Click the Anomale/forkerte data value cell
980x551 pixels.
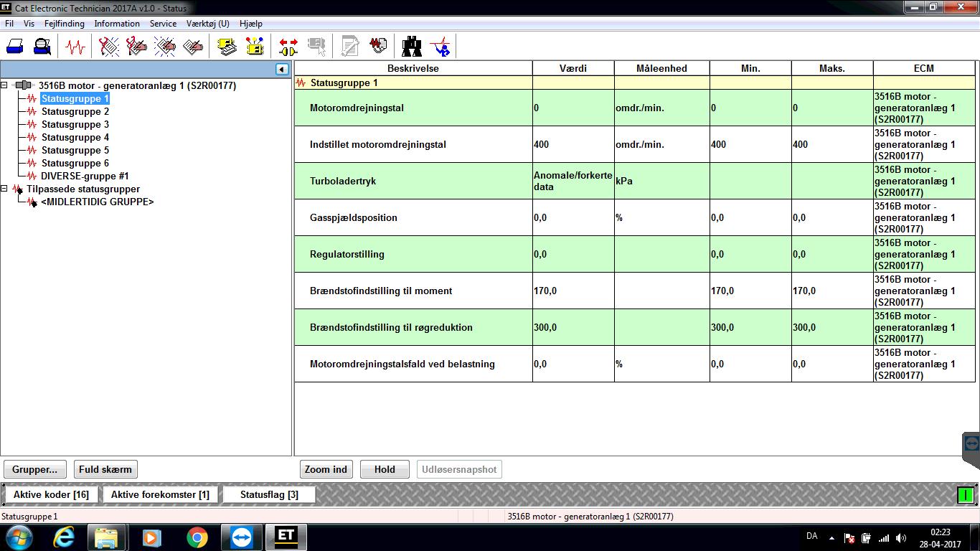click(x=573, y=181)
